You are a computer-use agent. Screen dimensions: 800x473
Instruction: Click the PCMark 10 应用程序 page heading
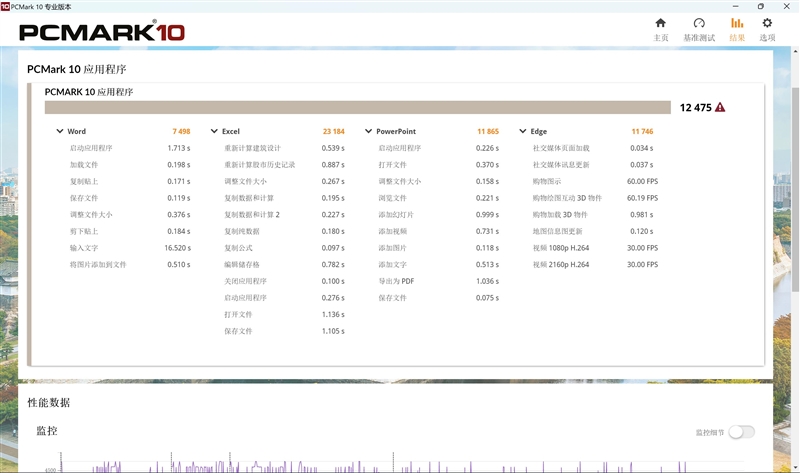tap(77, 69)
